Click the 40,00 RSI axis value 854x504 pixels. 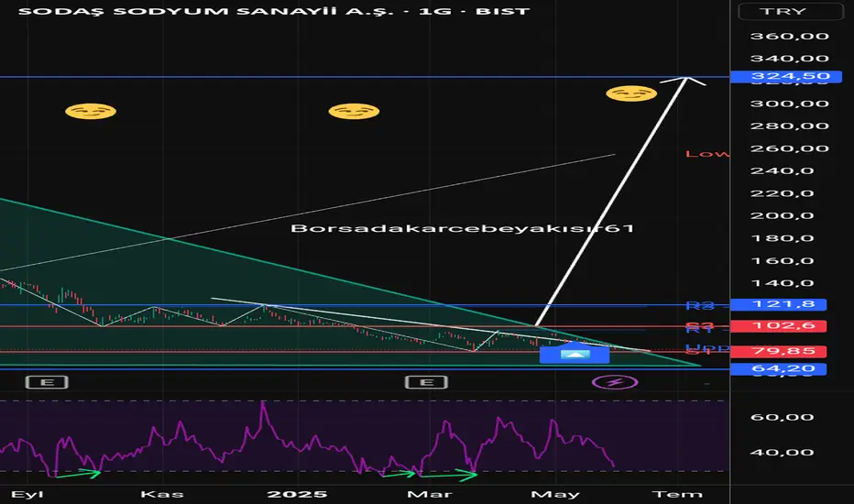pos(783,453)
